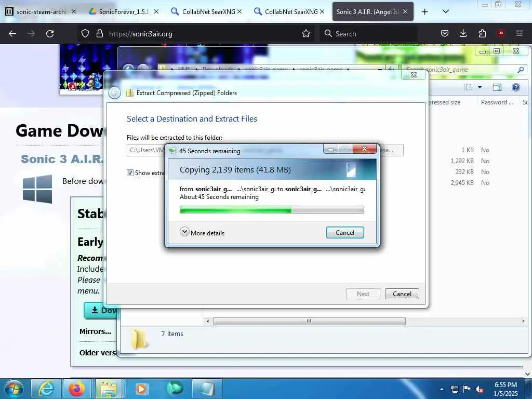The height and width of the screenshot is (399, 532).
Task: Click the Firefox Search box
Action: pos(368,34)
